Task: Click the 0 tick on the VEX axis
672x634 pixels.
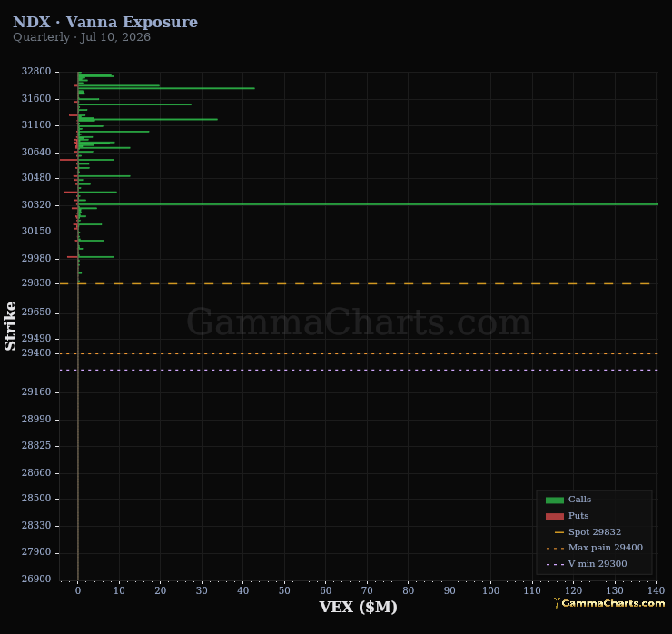Action: point(77,590)
